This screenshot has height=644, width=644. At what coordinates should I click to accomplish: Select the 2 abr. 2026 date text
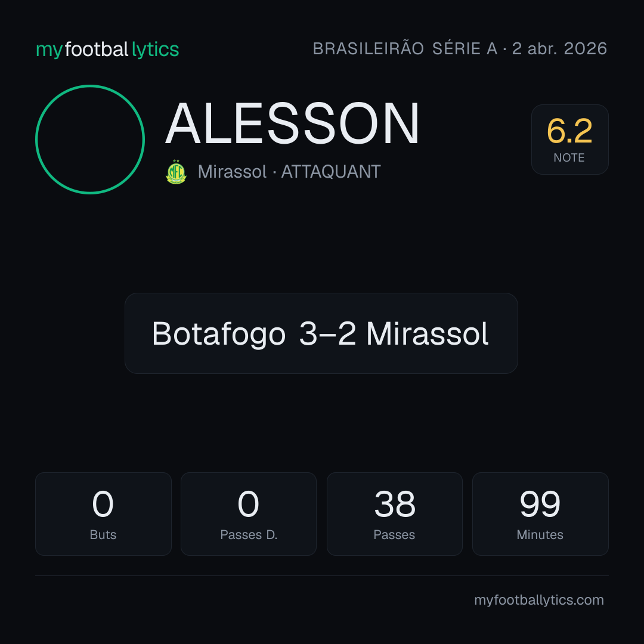559,48
